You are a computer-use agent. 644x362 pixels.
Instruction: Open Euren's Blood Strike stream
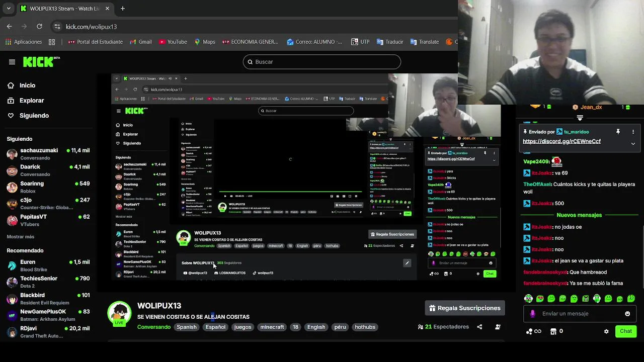[x=48, y=265]
